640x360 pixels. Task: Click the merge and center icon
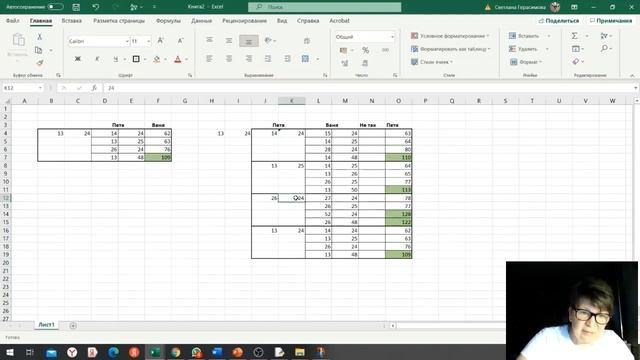point(305,59)
